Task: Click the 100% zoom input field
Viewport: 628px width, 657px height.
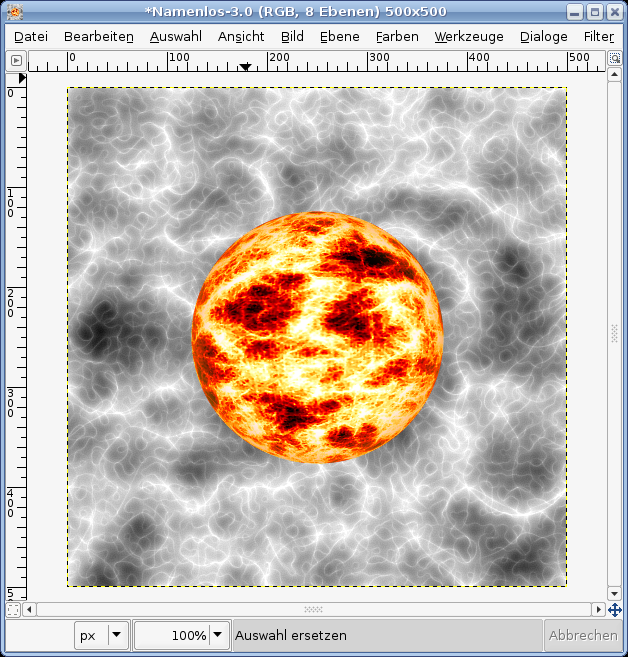Action: pyautogui.click(x=172, y=635)
